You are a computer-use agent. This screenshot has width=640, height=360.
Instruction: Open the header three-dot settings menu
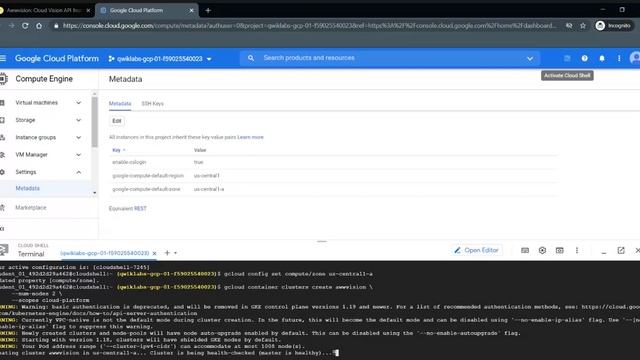[619, 58]
